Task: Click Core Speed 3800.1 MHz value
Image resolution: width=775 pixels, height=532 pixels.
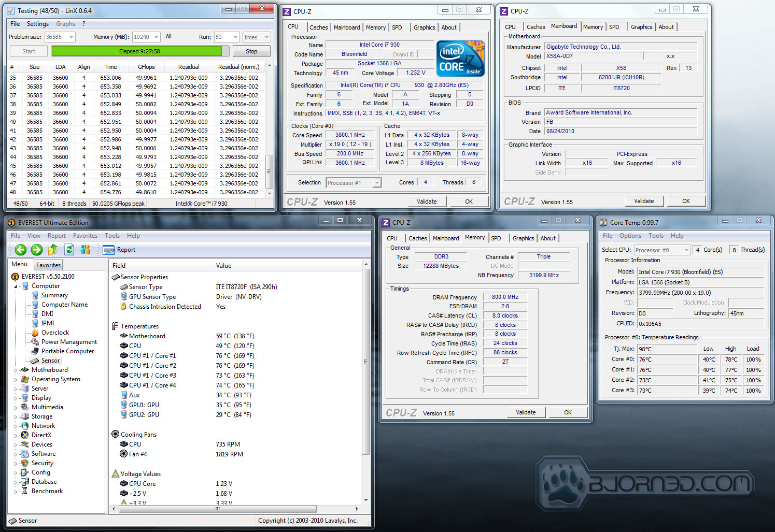Action: tap(350, 135)
